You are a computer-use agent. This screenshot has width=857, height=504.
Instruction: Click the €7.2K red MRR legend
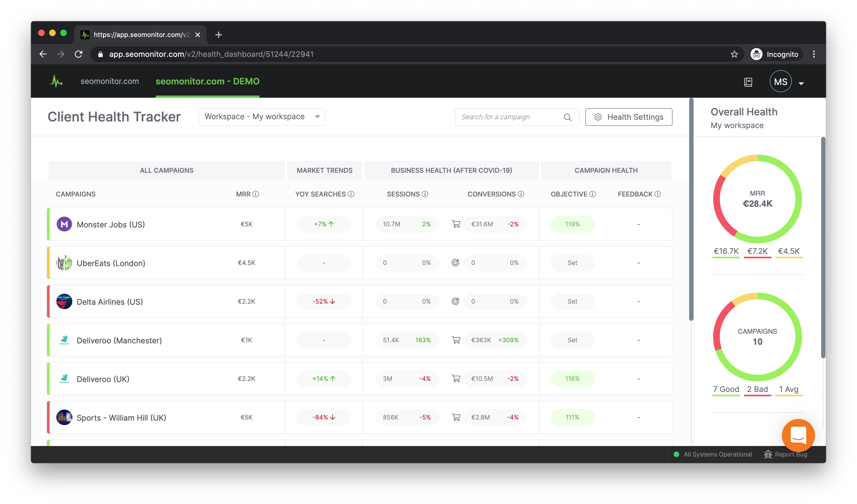point(757,252)
